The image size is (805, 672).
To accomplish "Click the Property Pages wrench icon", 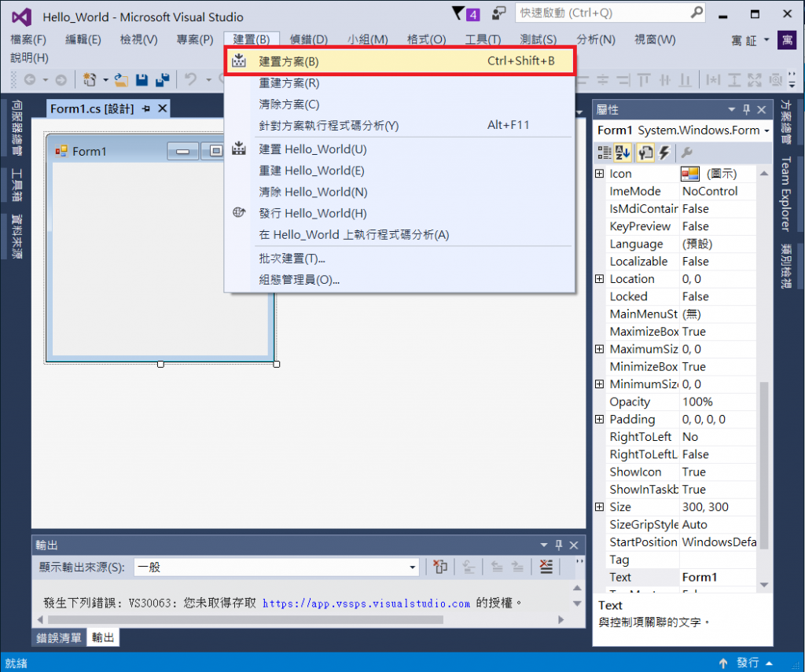I will coord(687,152).
